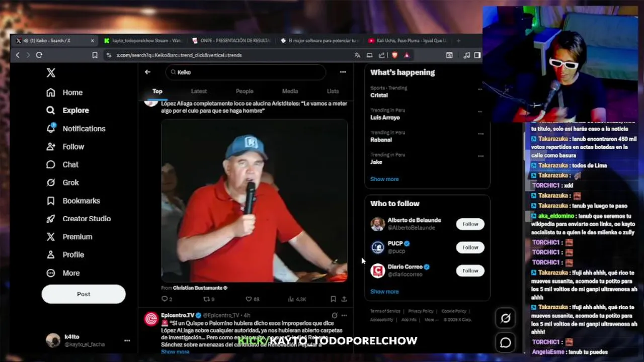Show more under What's happening
644x362 pixels.
click(384, 179)
